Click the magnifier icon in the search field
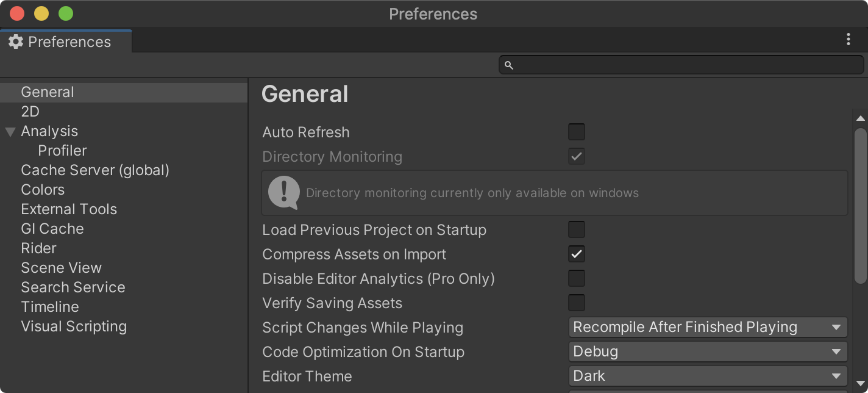 (509, 65)
